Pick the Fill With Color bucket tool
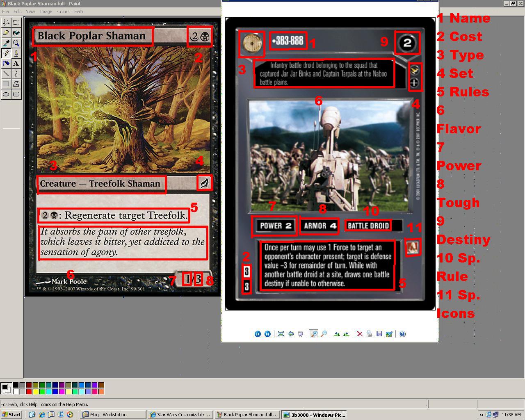 (x=16, y=32)
